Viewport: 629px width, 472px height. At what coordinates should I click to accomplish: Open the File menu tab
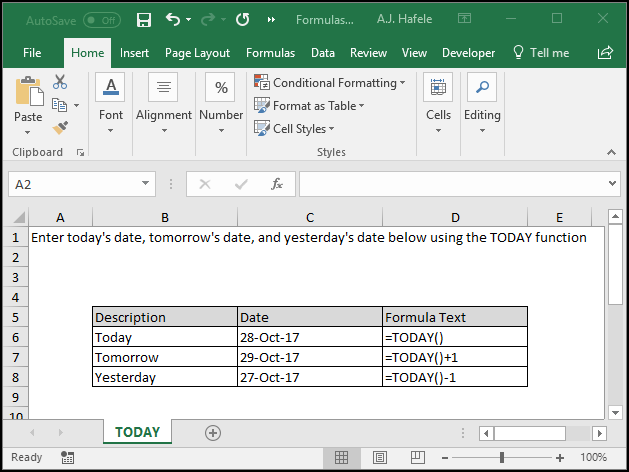[x=32, y=53]
